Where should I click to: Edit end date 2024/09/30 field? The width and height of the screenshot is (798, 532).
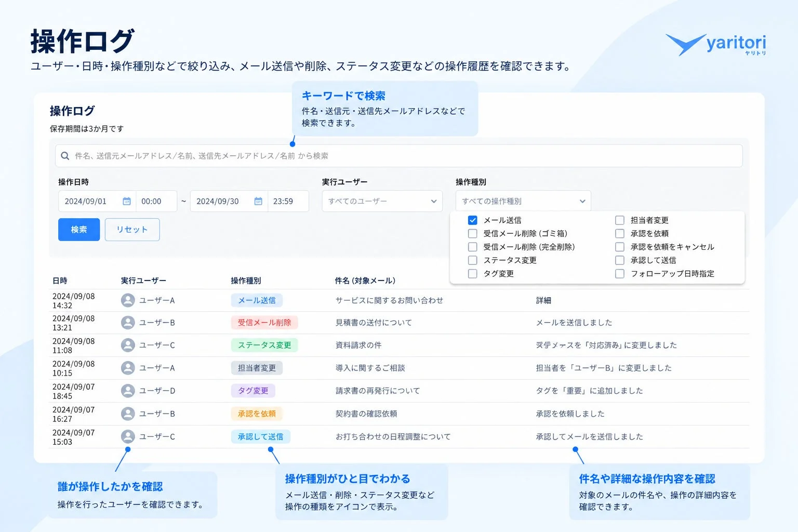click(x=229, y=201)
